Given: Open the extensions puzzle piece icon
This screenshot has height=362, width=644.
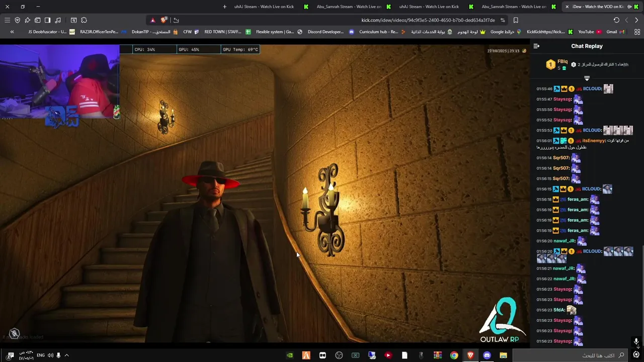Looking at the screenshot, I should tap(84, 20).
